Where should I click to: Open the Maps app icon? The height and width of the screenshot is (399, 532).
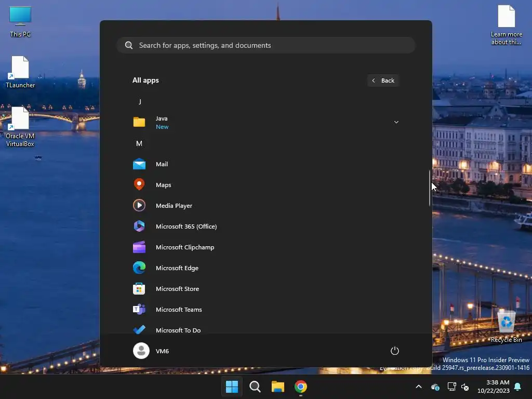(139, 184)
